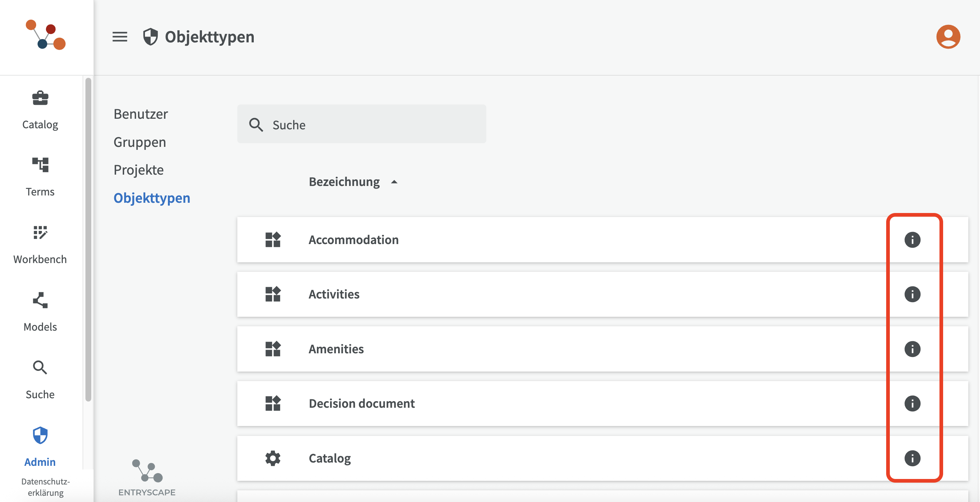Viewport: 980px width, 502px height.
Task: Show info for the Accommodation row
Action: [x=912, y=240]
